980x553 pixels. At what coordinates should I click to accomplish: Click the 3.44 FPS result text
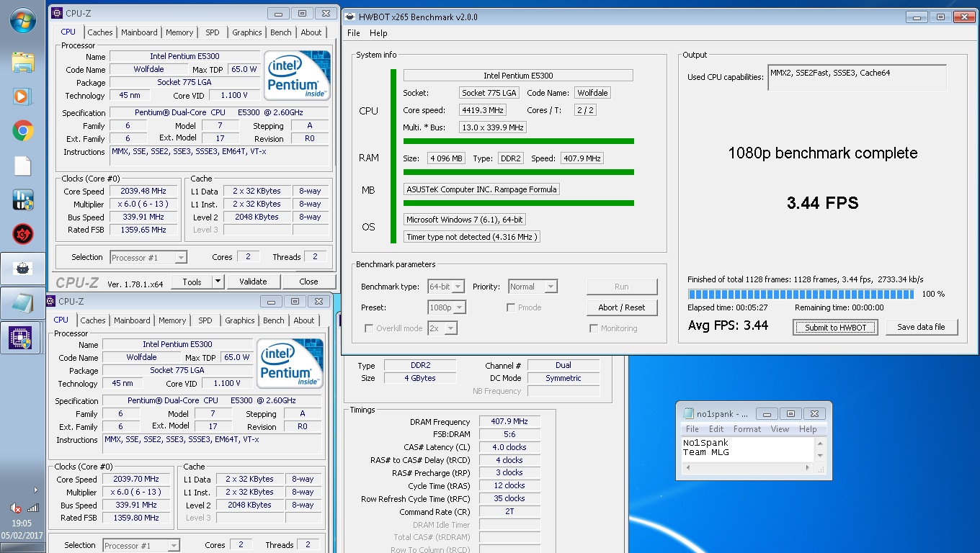[822, 202]
